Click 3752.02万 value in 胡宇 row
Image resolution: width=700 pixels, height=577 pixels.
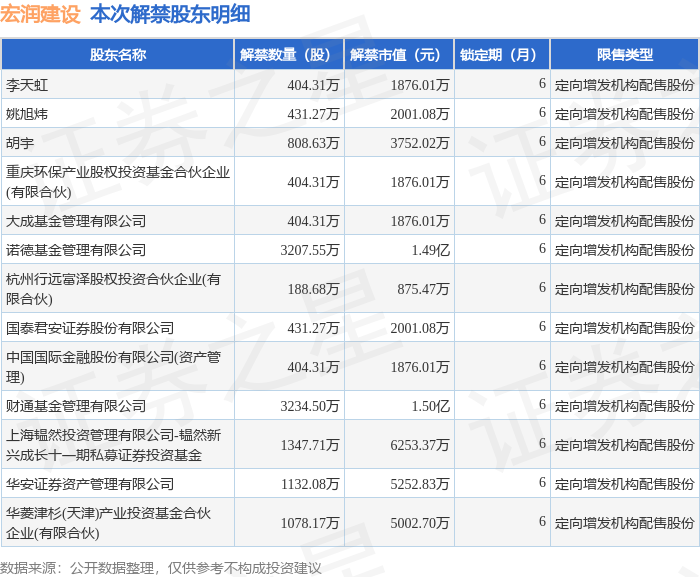pos(420,143)
